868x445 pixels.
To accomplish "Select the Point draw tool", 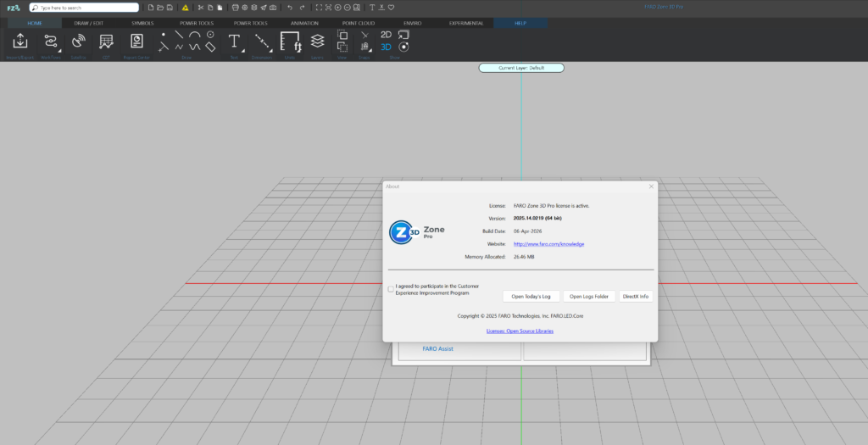I will point(164,34).
